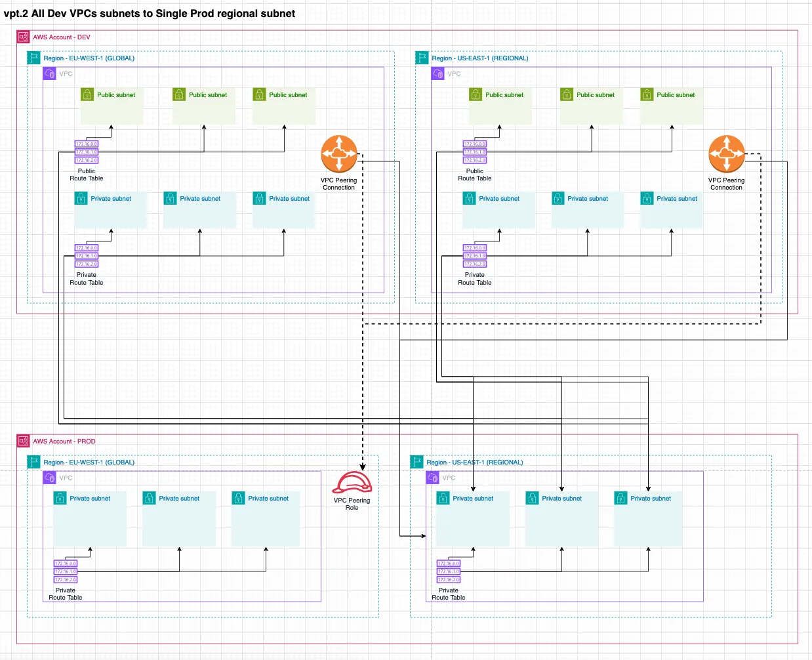The image size is (812, 660).
Task: Click the diagram title starting with 'vpt.2 All Dev VPCs'
Action: (150, 14)
